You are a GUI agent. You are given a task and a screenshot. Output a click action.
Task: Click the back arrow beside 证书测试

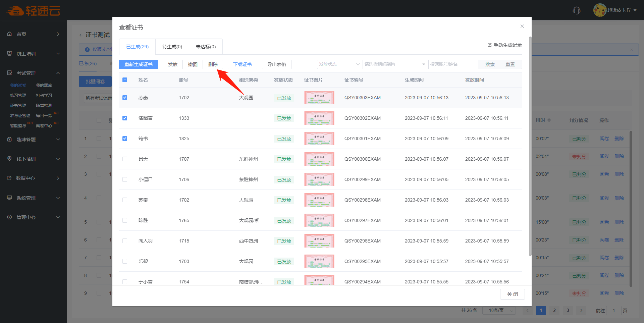point(81,35)
